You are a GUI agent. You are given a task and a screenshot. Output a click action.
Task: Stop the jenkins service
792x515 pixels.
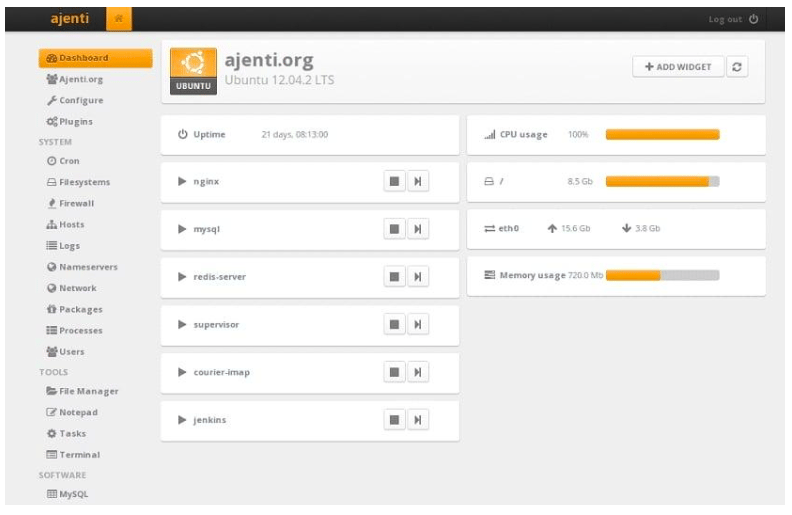tap(394, 420)
